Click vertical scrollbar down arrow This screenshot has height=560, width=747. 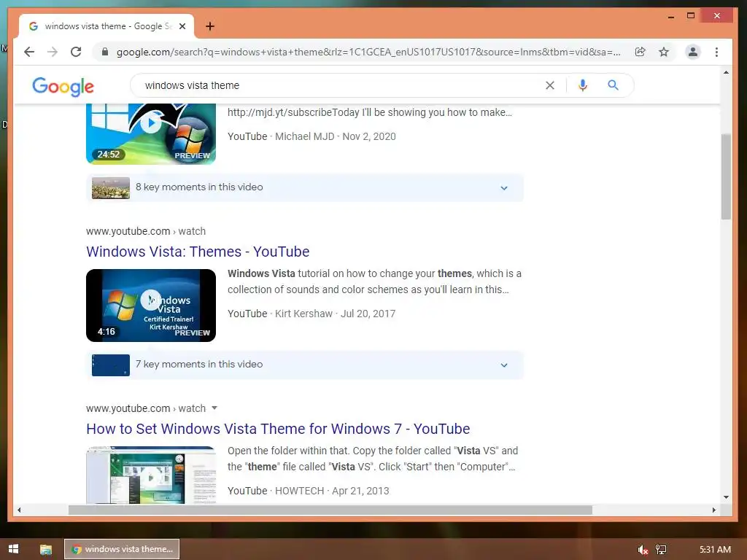(726, 497)
